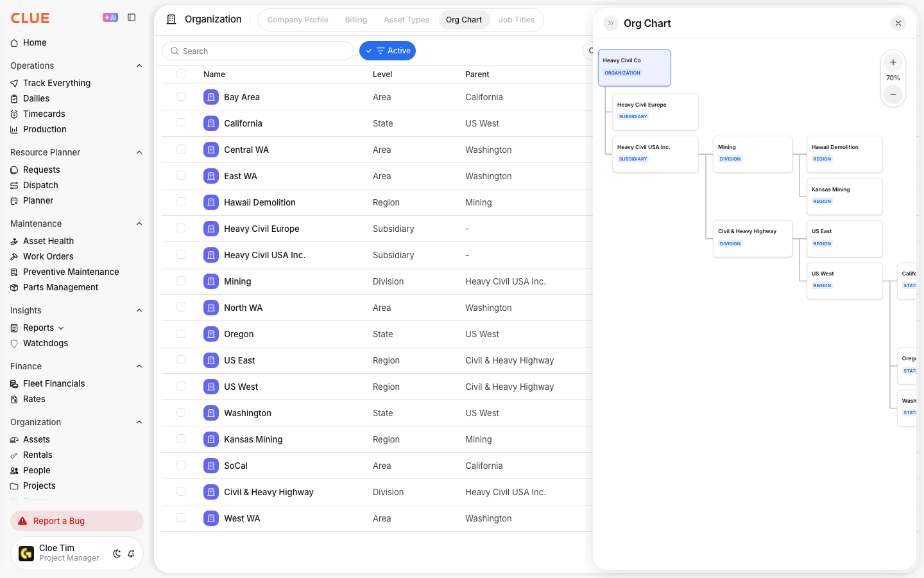Image resolution: width=924 pixels, height=578 pixels.
Task: Open the People page link
Action: pos(37,470)
